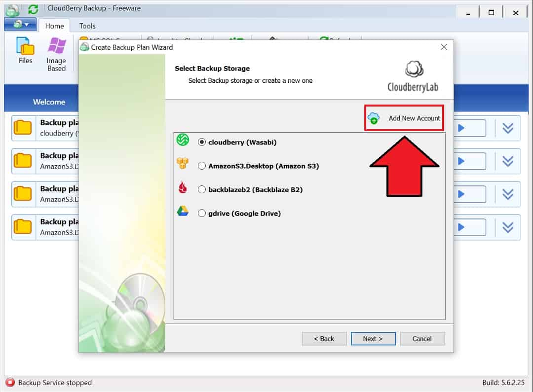
Task: Click the CloudberryLab logo in the wizard header
Action: [413, 76]
